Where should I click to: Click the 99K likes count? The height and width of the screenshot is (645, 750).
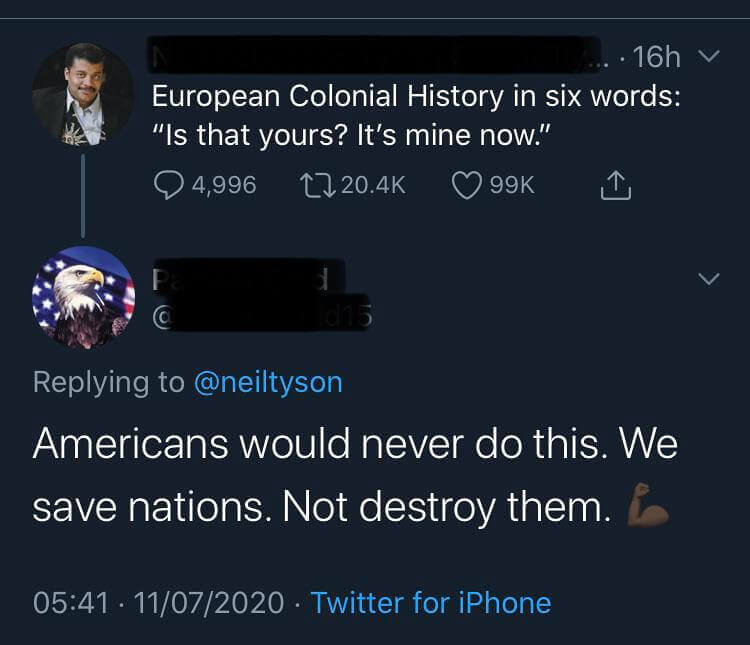[513, 185]
